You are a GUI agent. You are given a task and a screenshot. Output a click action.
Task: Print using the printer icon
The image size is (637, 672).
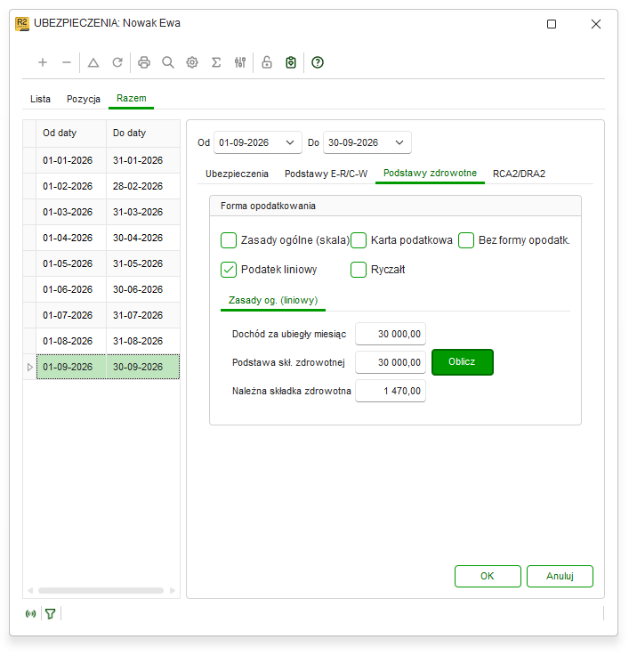click(x=144, y=62)
